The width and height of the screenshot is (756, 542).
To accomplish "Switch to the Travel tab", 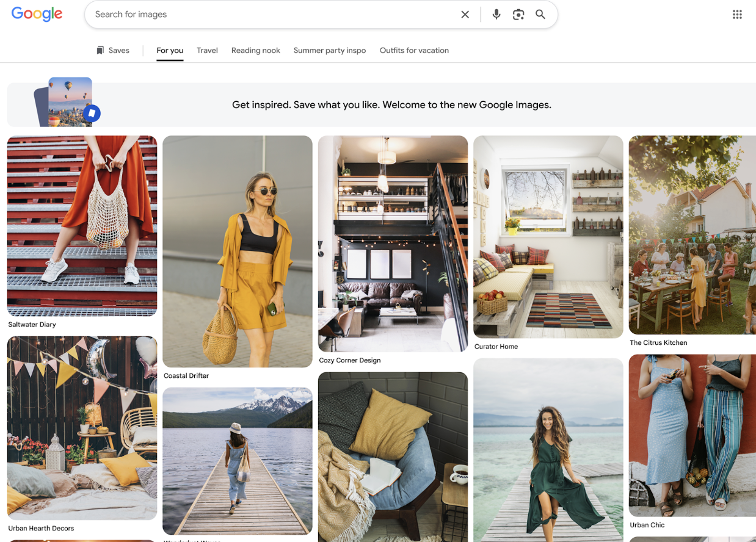I will (x=207, y=51).
